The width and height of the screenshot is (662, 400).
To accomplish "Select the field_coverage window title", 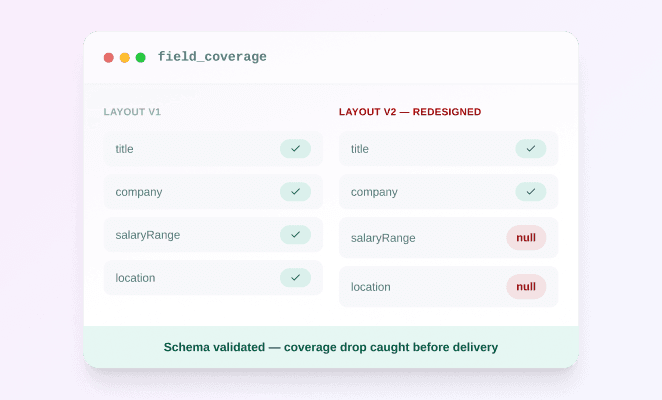I will pyautogui.click(x=212, y=57).
